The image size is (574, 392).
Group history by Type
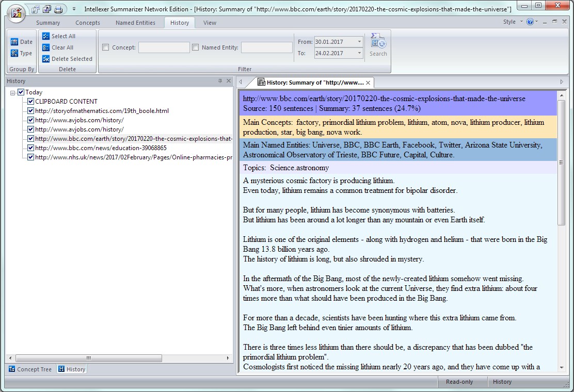coord(21,53)
